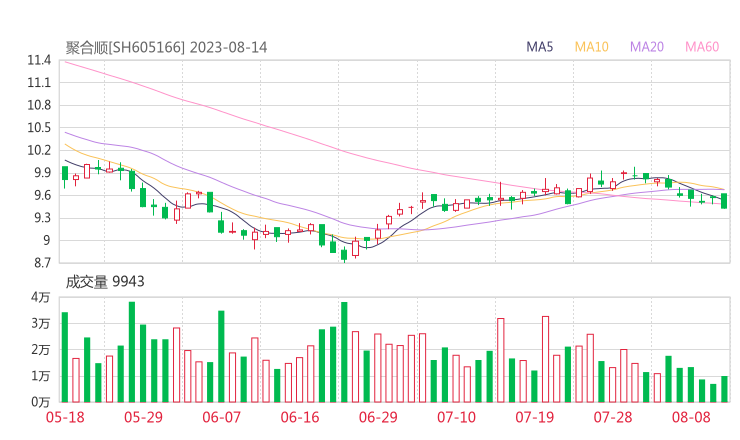Click the 8.7 price axis label

pyautogui.click(x=42, y=263)
